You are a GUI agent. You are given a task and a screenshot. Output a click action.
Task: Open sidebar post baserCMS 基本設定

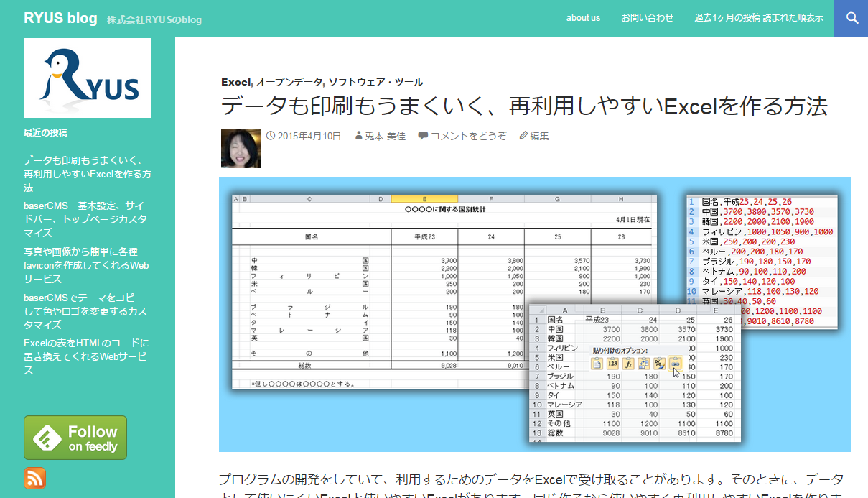(85, 219)
